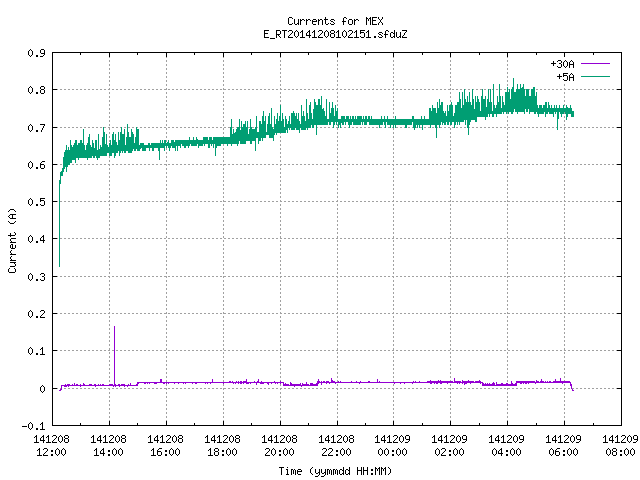The image size is (640, 480).
Task: Click the 141208 16:00 time tick label
Action: click(165, 445)
